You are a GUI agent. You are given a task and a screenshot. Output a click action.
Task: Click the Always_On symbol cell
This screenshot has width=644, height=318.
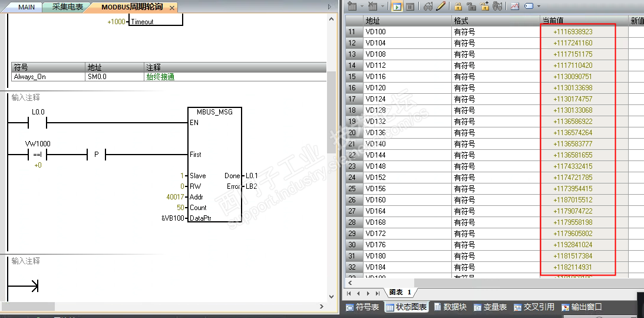pyautogui.click(x=48, y=77)
